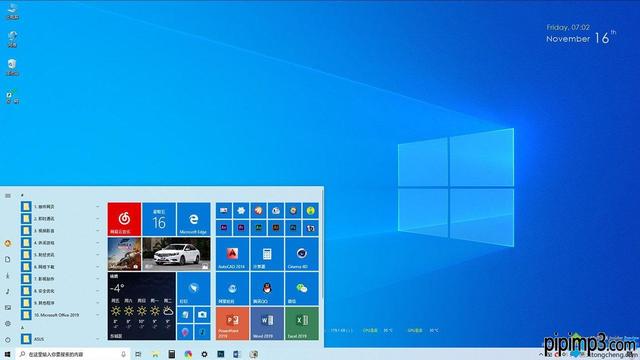Open folder number 8 in app list

tap(60, 291)
